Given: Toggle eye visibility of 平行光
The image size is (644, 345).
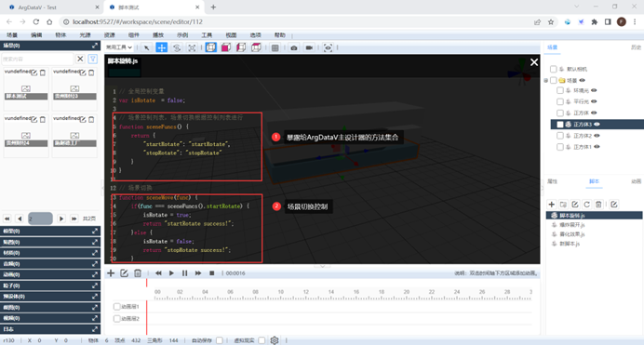Looking at the screenshot, I should point(594,101).
